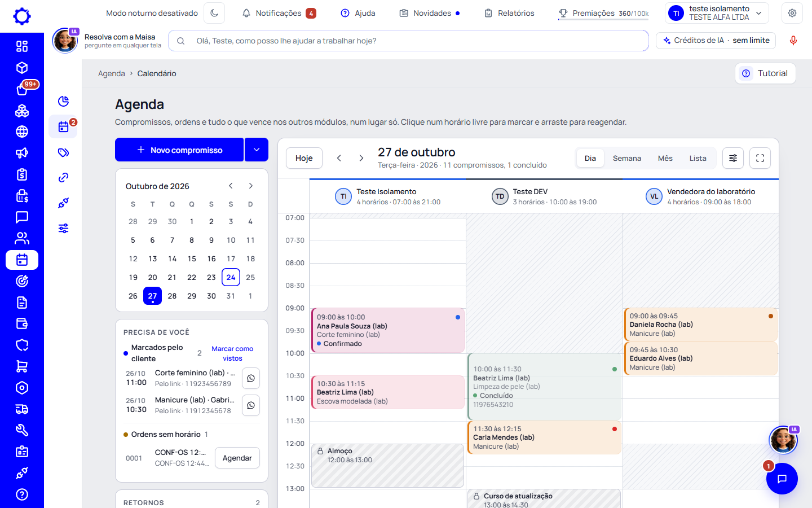
Task: Open the floating chat bubble button
Action: [782, 479]
